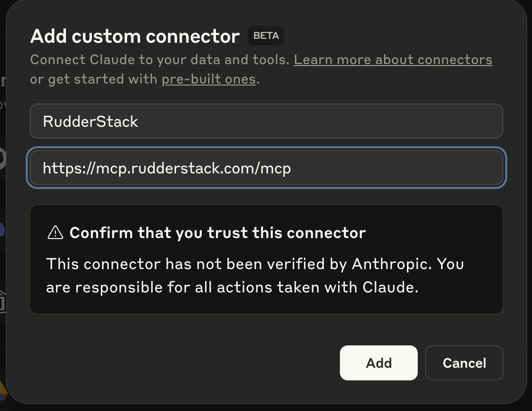Open the Learn more about connectors link

[x=393, y=60]
